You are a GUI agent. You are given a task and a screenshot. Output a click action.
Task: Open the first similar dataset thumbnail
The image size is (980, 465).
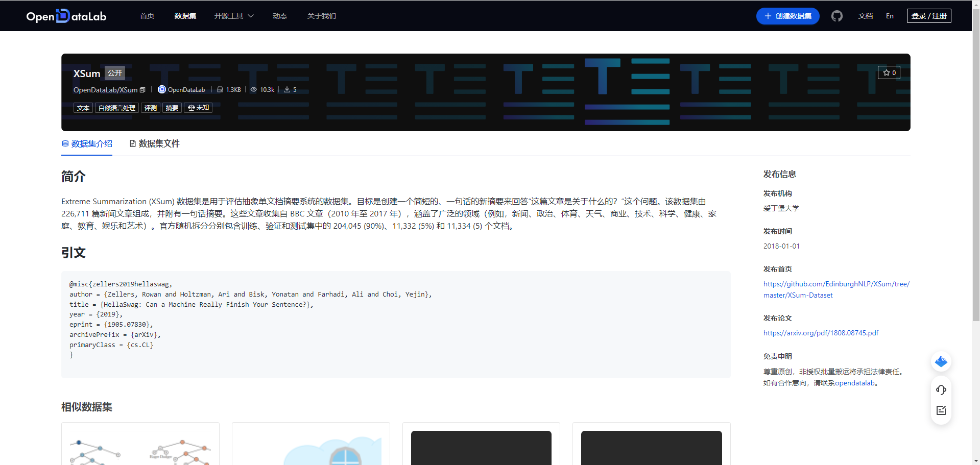(140, 447)
